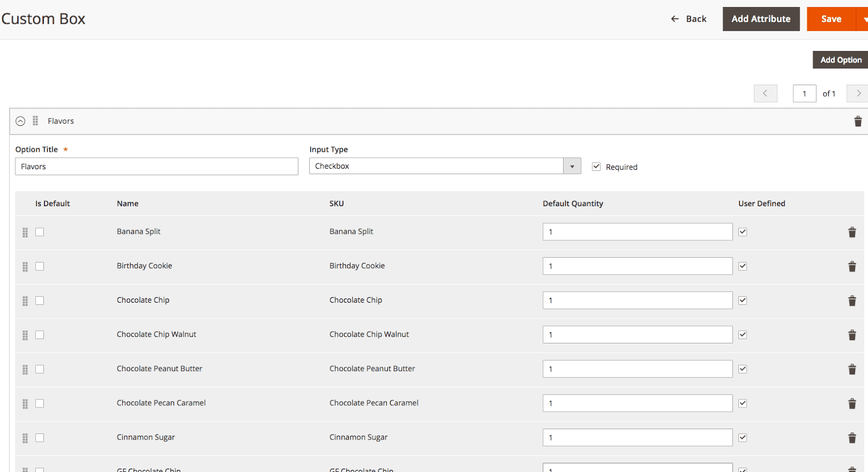Click drag handle of the Flavors section
The image size is (868, 472).
coord(35,121)
